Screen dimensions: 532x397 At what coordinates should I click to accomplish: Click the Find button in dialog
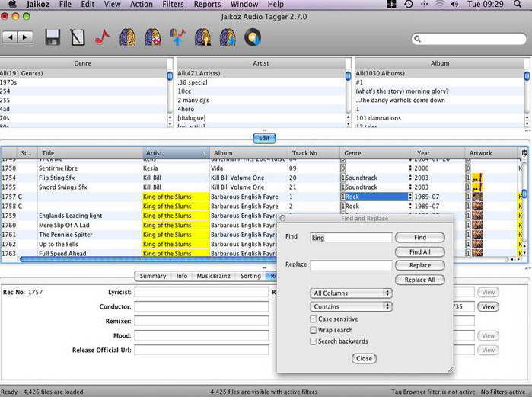coord(420,238)
